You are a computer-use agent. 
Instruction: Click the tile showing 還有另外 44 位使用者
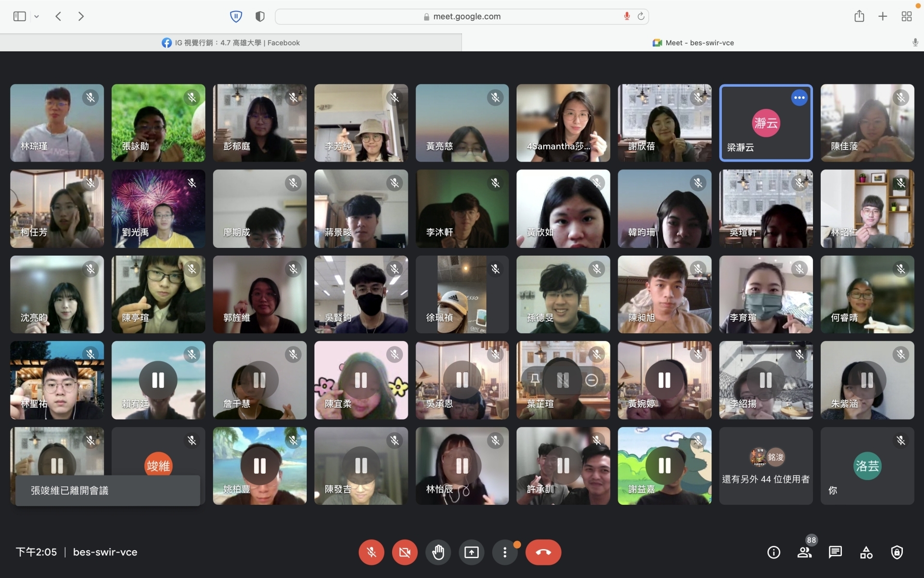coord(766,466)
